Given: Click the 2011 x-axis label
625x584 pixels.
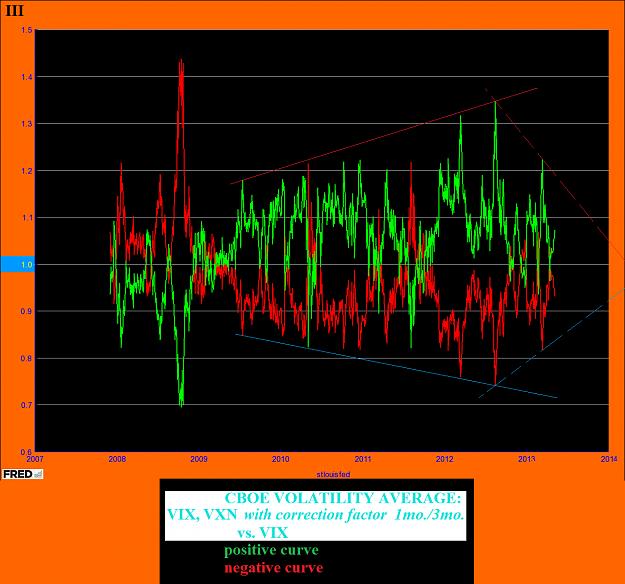Looking at the screenshot, I should (x=363, y=459).
